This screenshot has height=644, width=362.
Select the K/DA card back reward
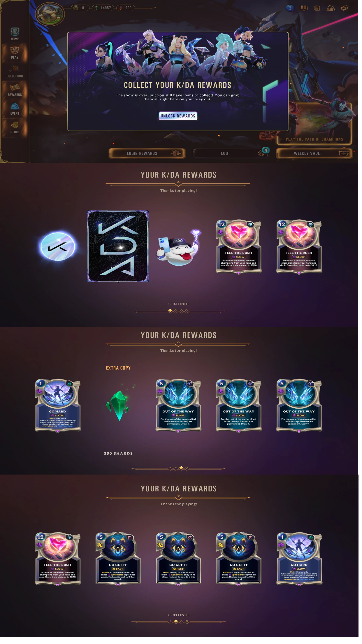118,246
